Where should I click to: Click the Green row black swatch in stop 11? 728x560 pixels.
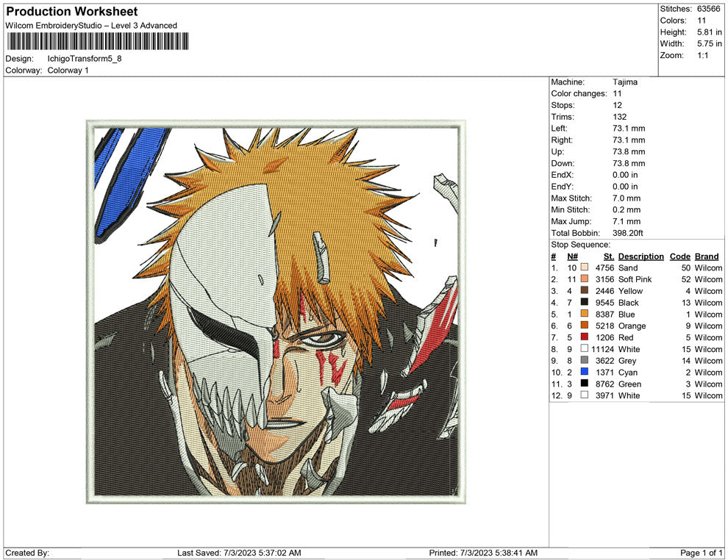[584, 384]
